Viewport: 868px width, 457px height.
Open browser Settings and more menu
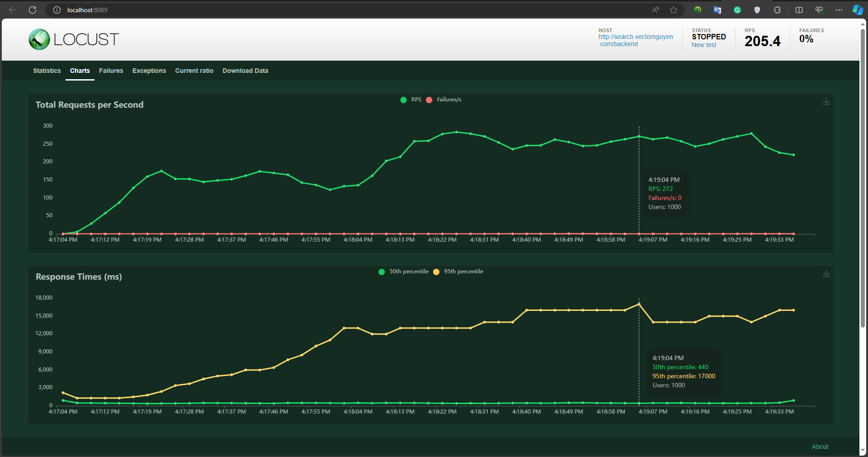(x=839, y=10)
